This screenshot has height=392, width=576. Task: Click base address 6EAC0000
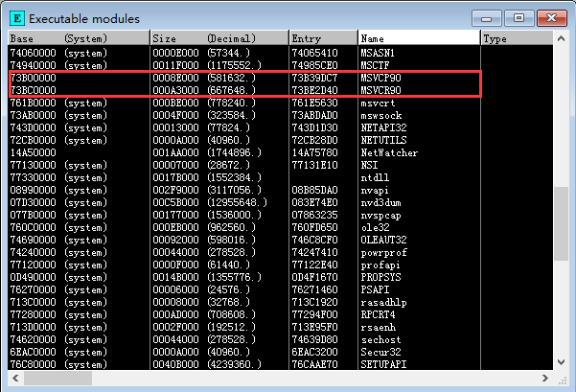coord(33,353)
